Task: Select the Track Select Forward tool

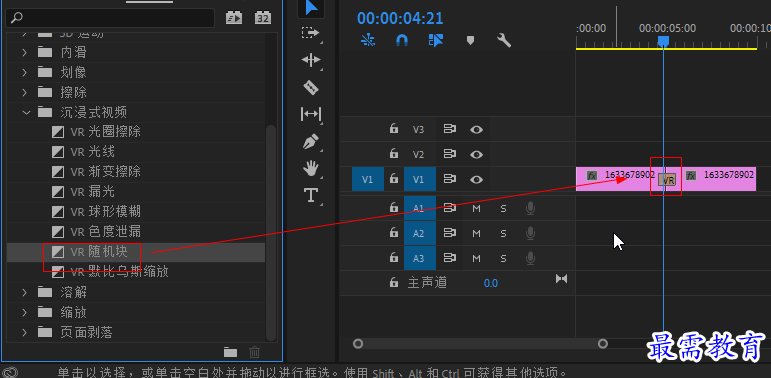Action: (310, 33)
